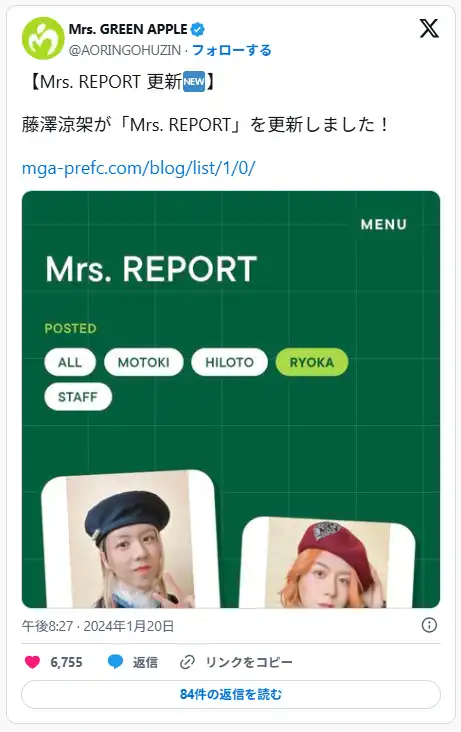This screenshot has width=461, height=732.
Task: Select the MOTOKI filter pill
Action: coord(143,362)
